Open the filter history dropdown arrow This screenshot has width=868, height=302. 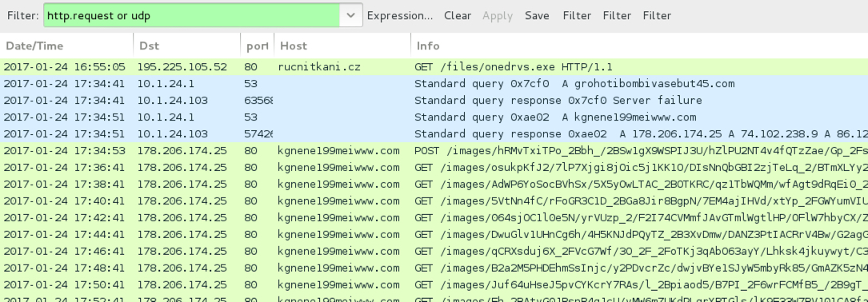tap(351, 15)
